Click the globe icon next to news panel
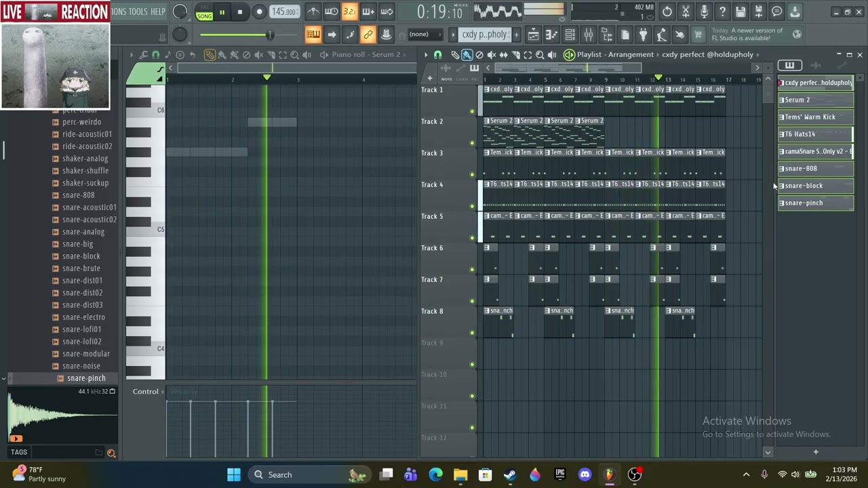The width and height of the screenshot is (868, 488). pyautogui.click(x=797, y=34)
